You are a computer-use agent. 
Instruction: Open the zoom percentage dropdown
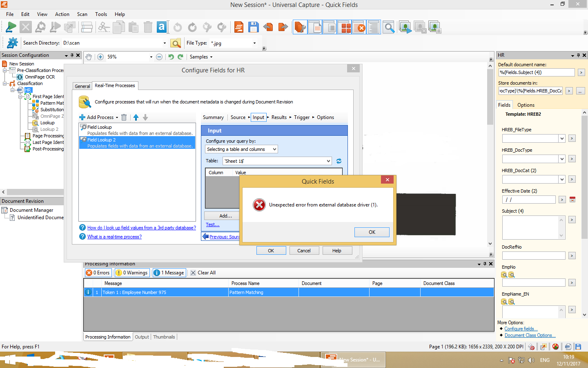coord(151,57)
